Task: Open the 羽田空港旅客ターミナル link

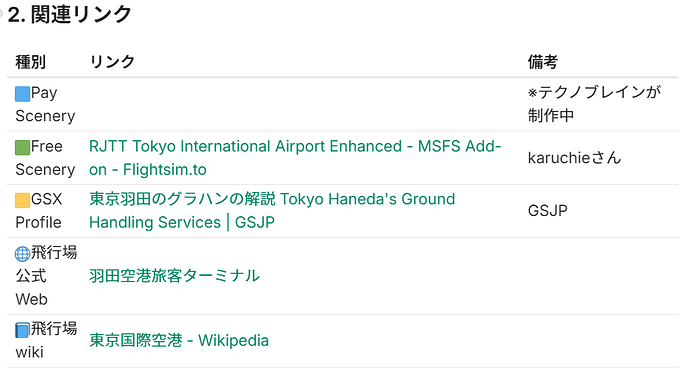Action: (174, 276)
